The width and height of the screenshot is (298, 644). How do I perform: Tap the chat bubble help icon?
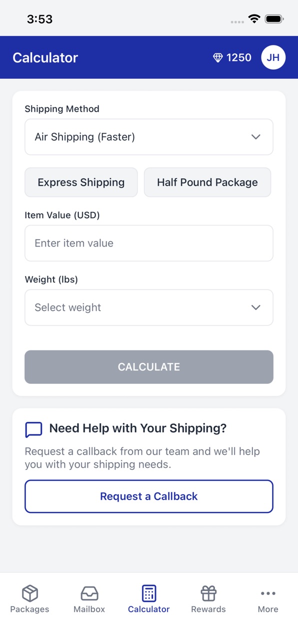point(33,429)
